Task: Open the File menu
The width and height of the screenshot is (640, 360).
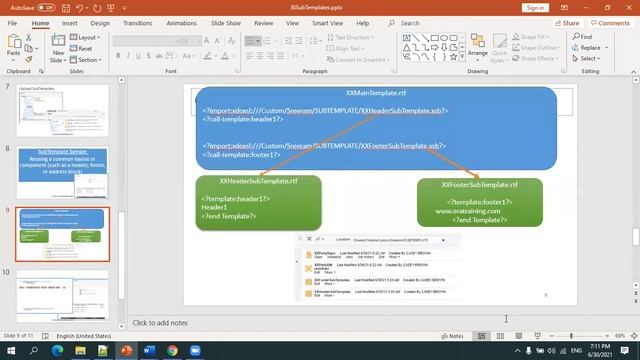Action: (x=12, y=23)
